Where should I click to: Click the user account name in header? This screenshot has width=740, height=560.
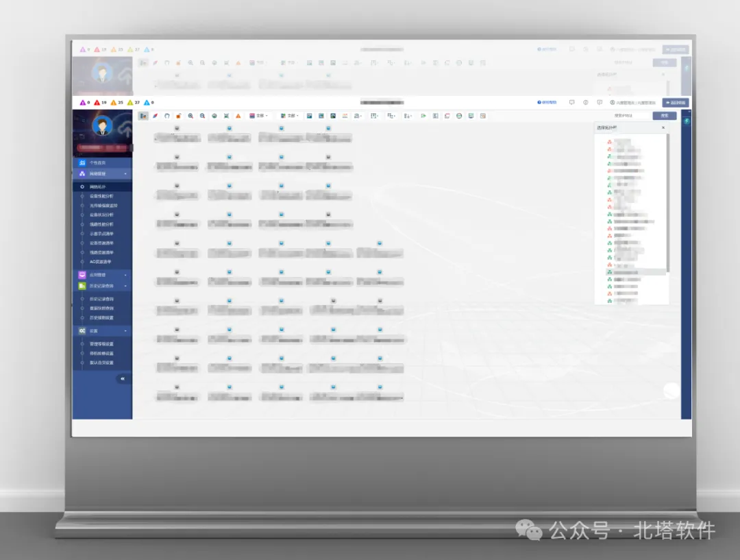point(633,102)
